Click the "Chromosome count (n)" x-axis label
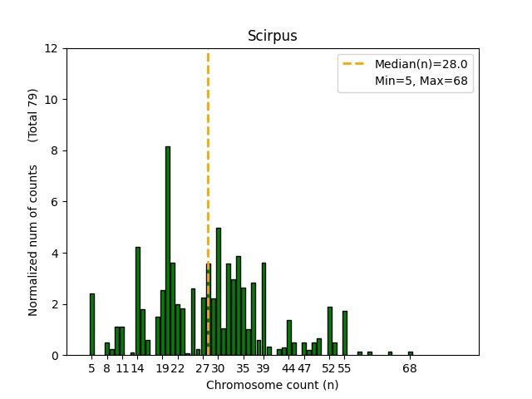This screenshot has height=399, width=532. click(x=272, y=385)
